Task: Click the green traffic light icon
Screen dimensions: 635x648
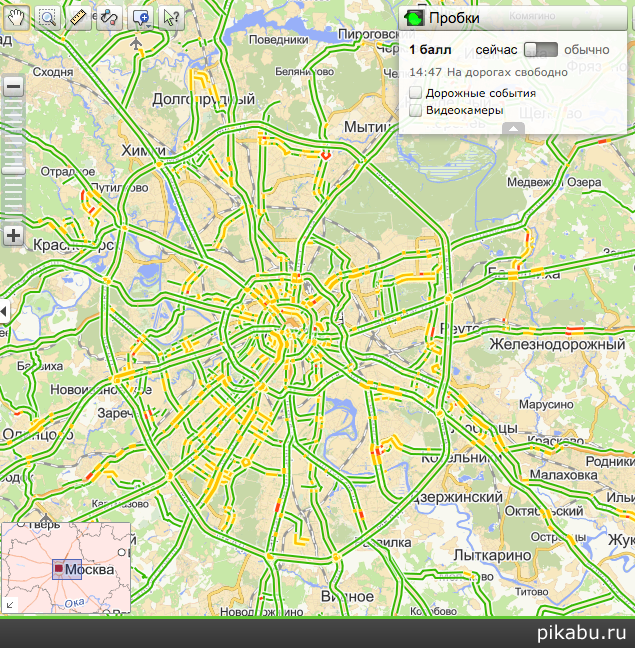Action: coord(413,18)
